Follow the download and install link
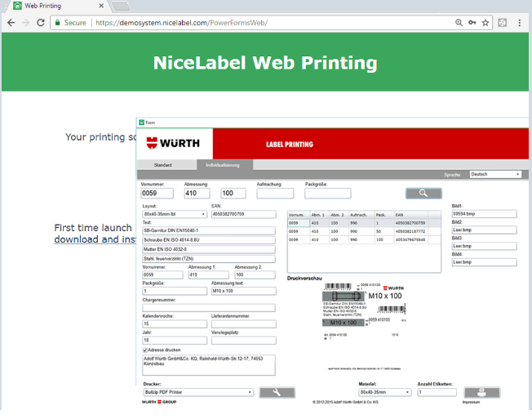The image size is (532, 415). point(95,239)
